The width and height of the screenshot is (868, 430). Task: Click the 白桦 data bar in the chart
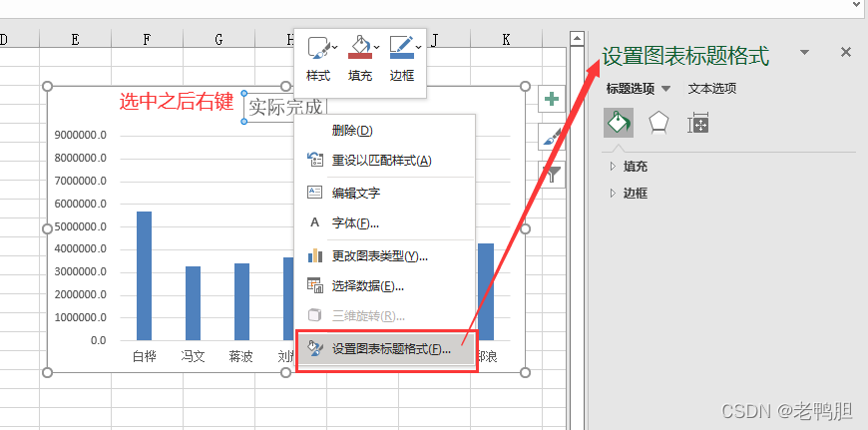click(x=144, y=275)
